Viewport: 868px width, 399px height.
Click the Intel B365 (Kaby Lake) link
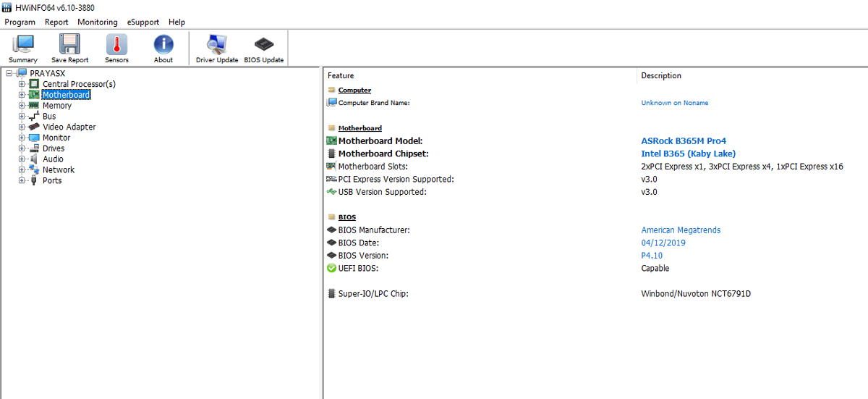coord(688,154)
